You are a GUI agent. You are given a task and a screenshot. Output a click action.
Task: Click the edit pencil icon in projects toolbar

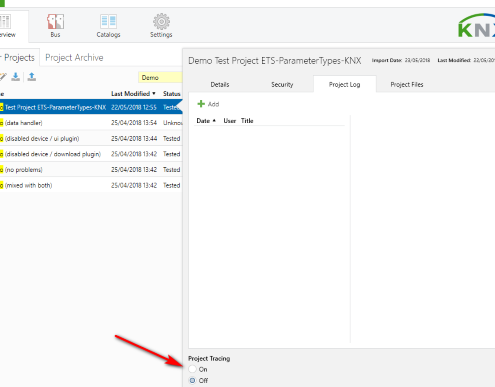coord(3,77)
